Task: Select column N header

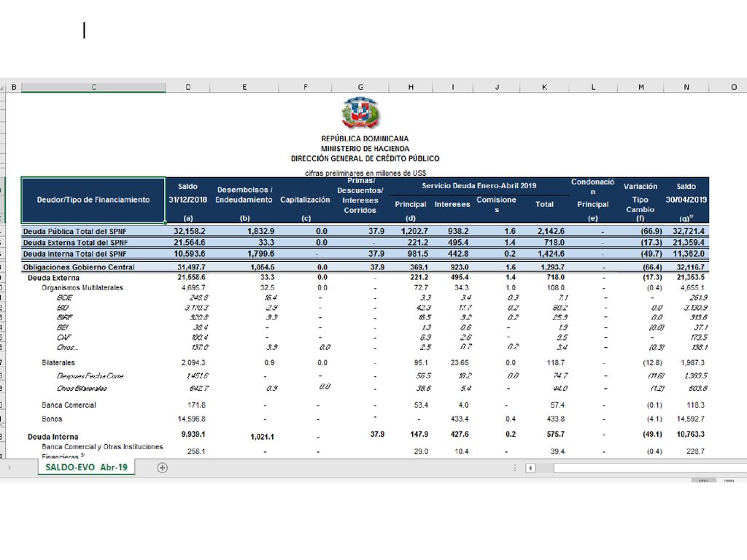Action: tap(686, 87)
